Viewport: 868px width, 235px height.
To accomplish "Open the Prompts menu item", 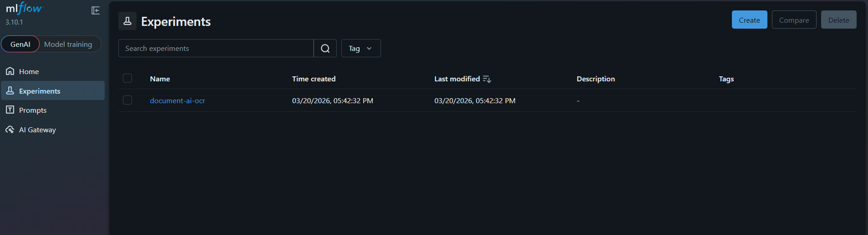I will point(33,110).
